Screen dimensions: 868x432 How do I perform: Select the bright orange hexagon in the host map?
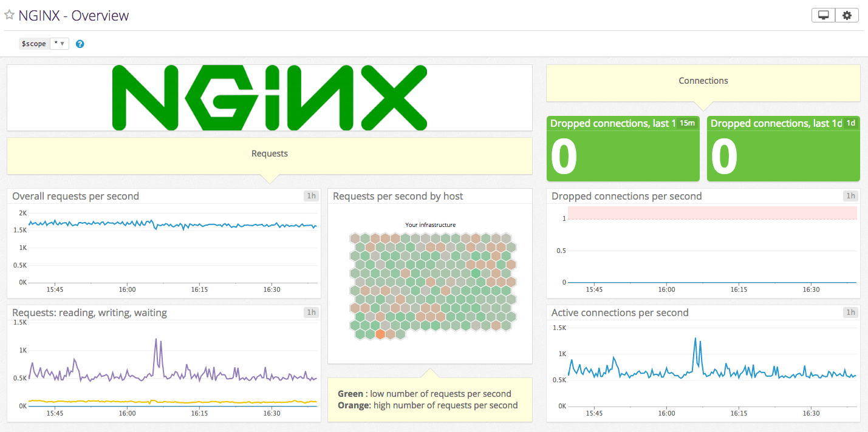click(380, 334)
